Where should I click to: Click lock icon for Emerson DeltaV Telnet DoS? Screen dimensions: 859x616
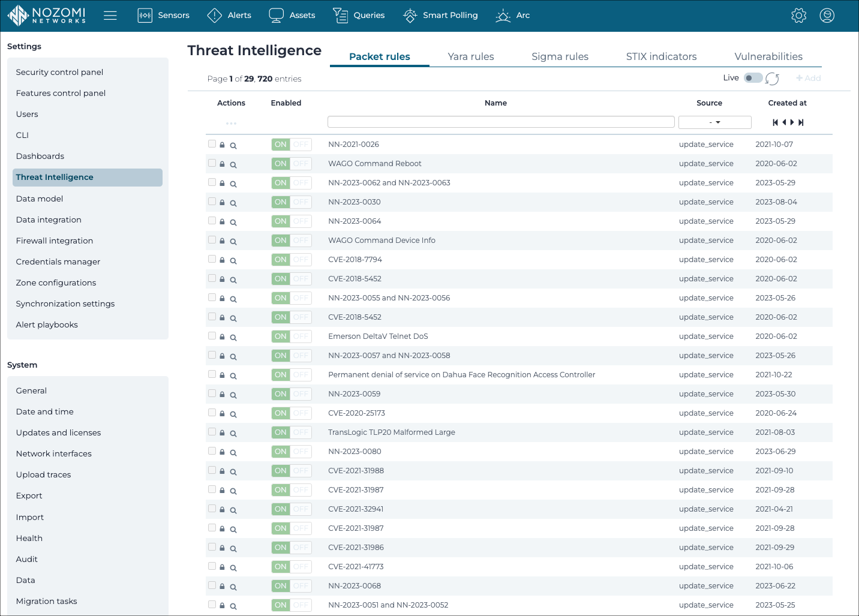222,337
